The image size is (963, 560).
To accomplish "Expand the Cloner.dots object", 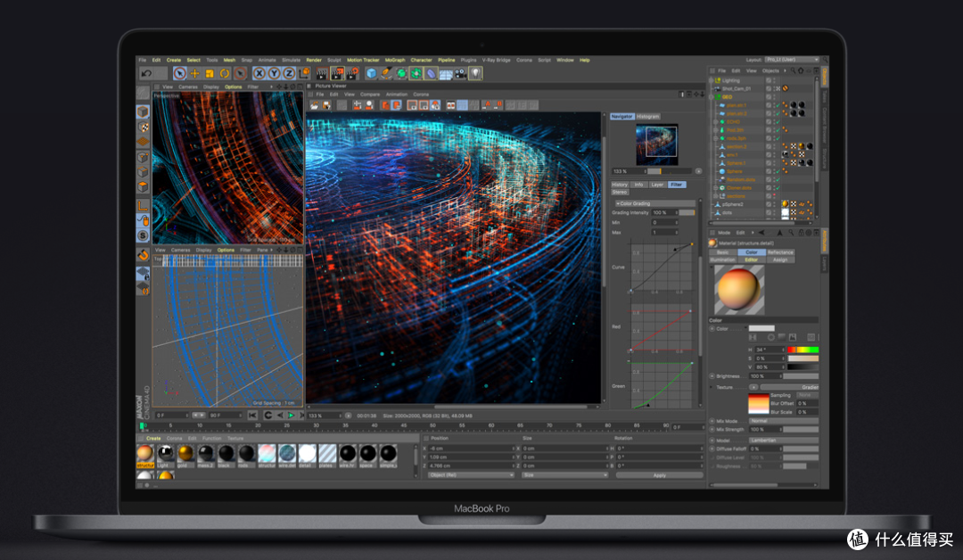I will [x=716, y=188].
